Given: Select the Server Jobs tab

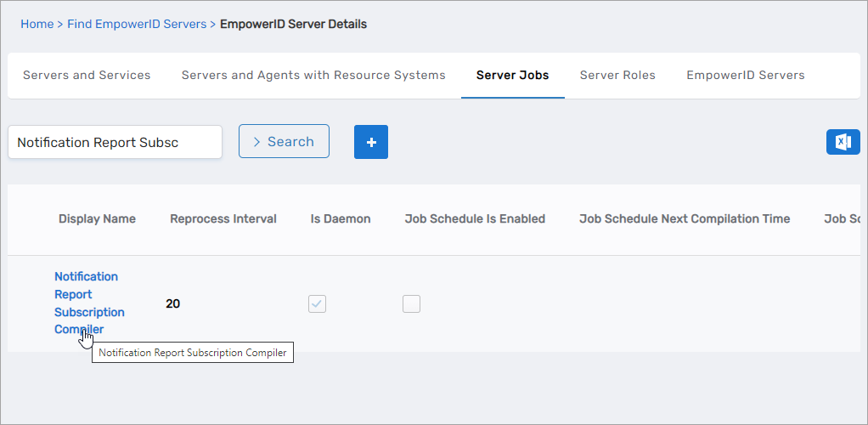Looking at the screenshot, I should click(x=512, y=75).
